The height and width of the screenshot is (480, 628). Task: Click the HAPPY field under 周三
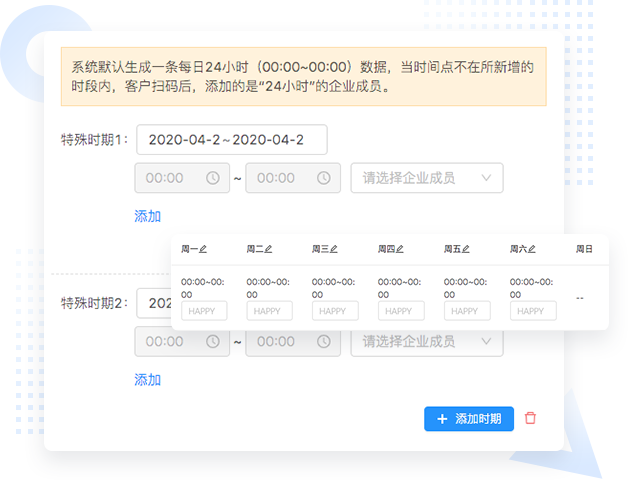335,311
